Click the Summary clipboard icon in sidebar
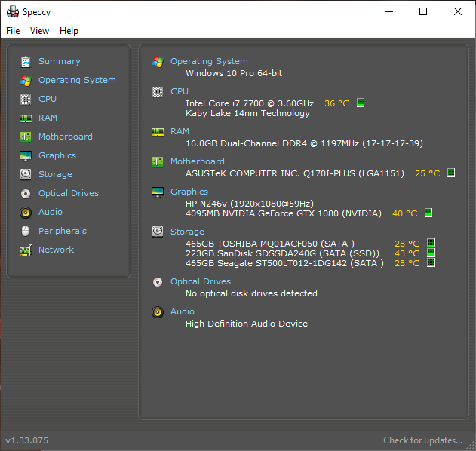 (x=26, y=62)
